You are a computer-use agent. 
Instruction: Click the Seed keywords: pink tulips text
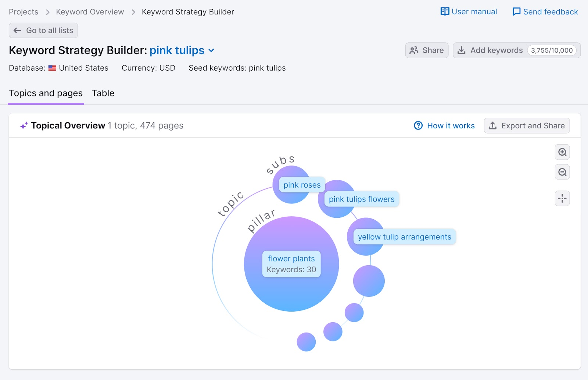point(237,68)
